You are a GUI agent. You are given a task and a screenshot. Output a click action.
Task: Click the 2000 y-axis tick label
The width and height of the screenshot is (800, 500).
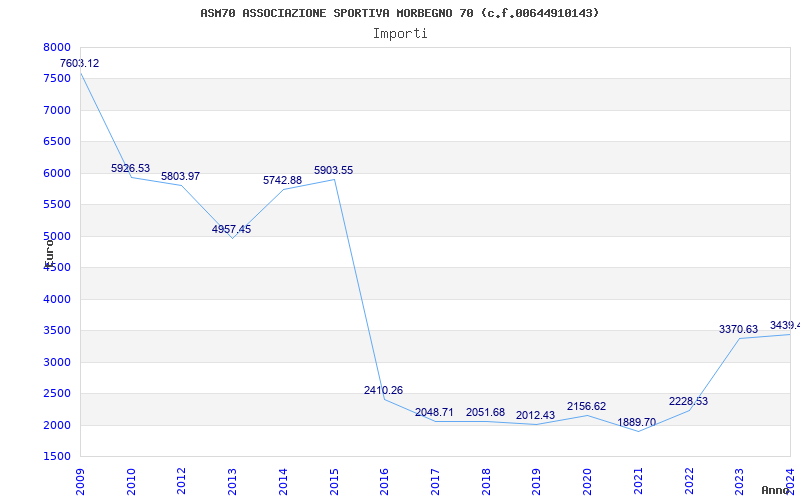point(55,426)
